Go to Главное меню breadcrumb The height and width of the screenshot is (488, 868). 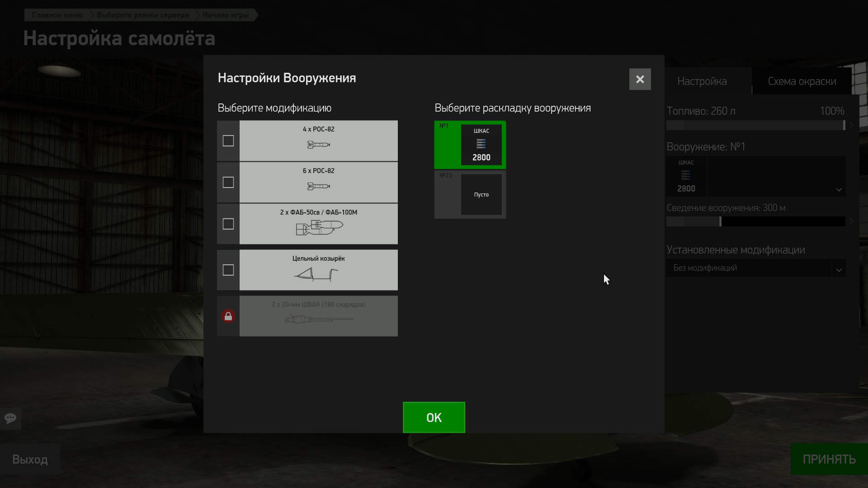coord(57,15)
